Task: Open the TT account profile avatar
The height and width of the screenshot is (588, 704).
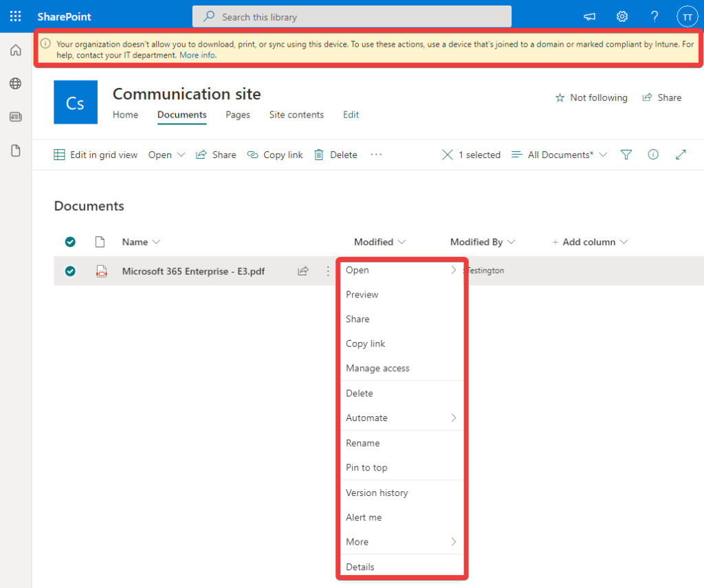Action: 687,17
